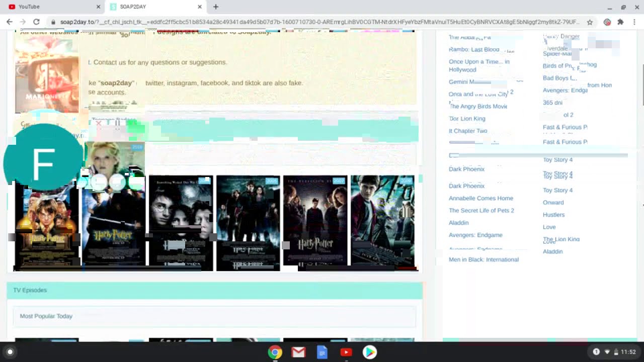This screenshot has height=362, width=644.
Task: Open the Annabelle Comes Home link
Action: tap(481, 198)
